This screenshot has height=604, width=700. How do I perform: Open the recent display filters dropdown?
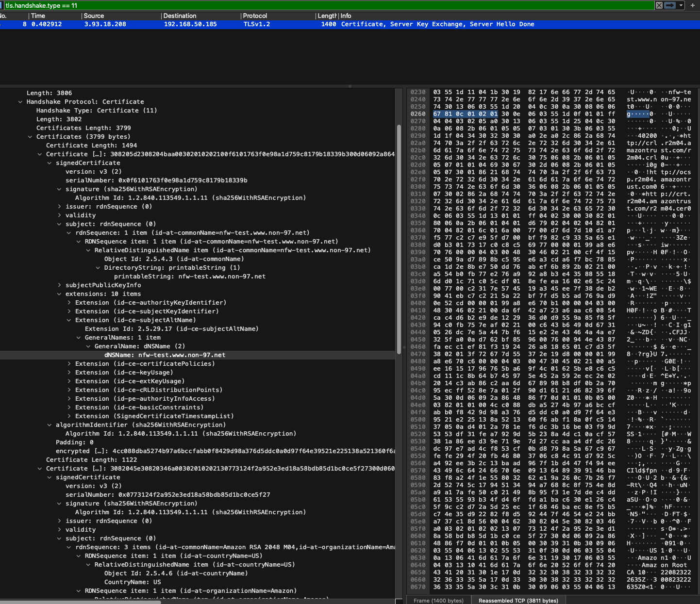coord(681,5)
